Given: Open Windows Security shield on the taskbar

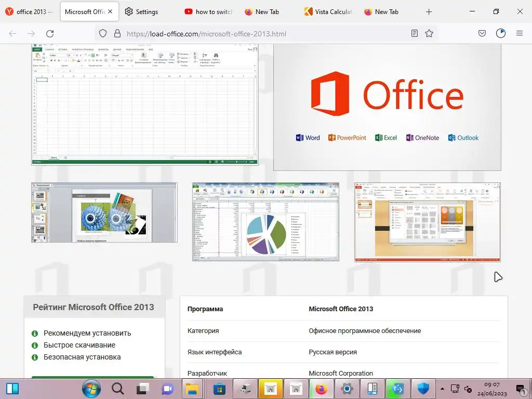Looking at the screenshot, I should (x=423, y=389).
